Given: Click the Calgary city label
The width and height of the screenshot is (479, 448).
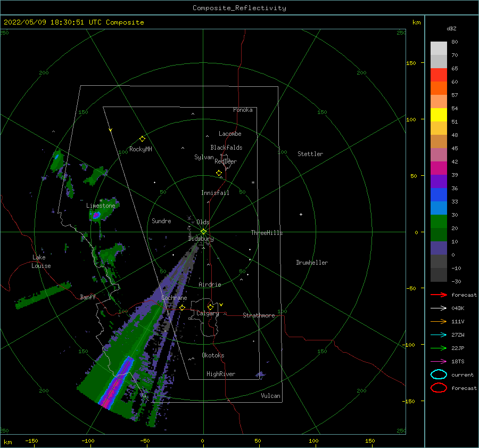Looking at the screenshot, I should coord(208,313).
